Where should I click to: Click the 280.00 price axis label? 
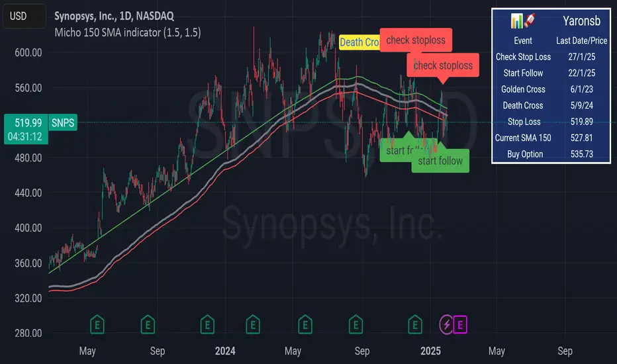point(28,333)
